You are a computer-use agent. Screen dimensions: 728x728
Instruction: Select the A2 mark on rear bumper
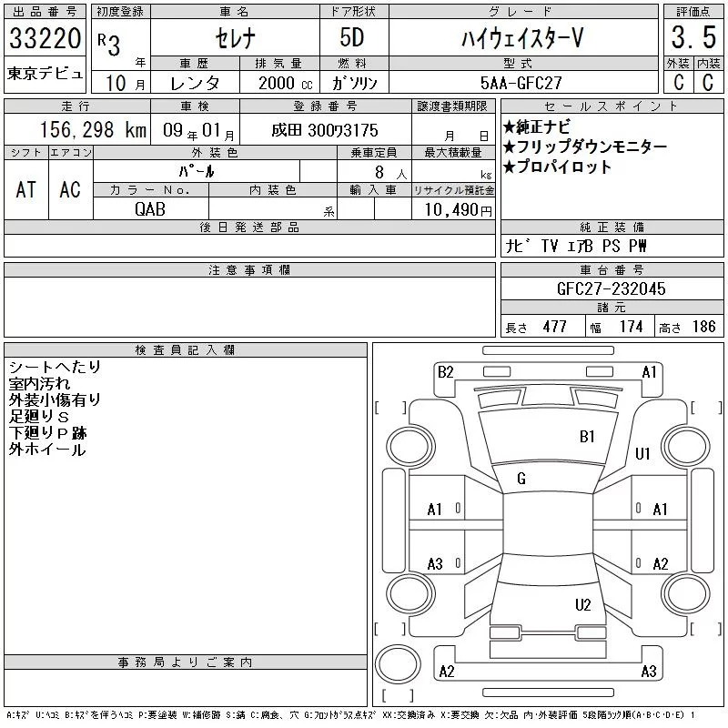pyautogui.click(x=447, y=672)
